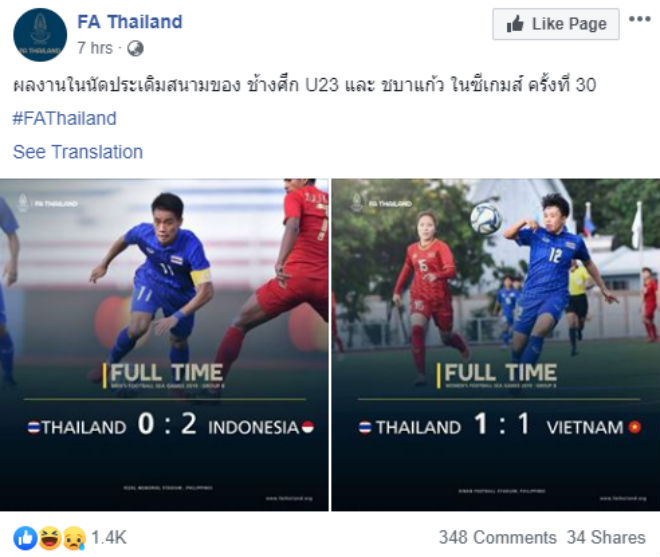Click the blue thumbs-up reaction icon

pos(25,538)
